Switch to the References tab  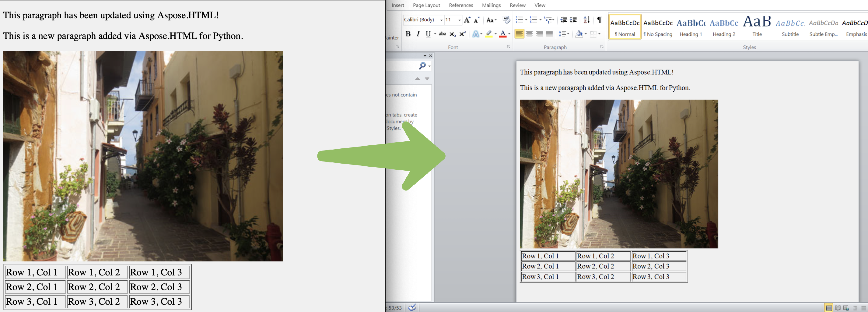(x=460, y=5)
